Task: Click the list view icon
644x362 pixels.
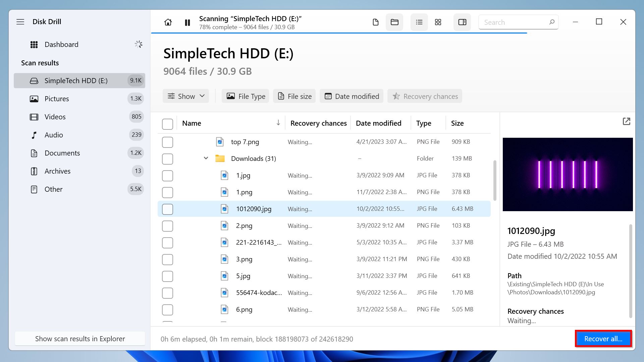Action: click(418, 22)
